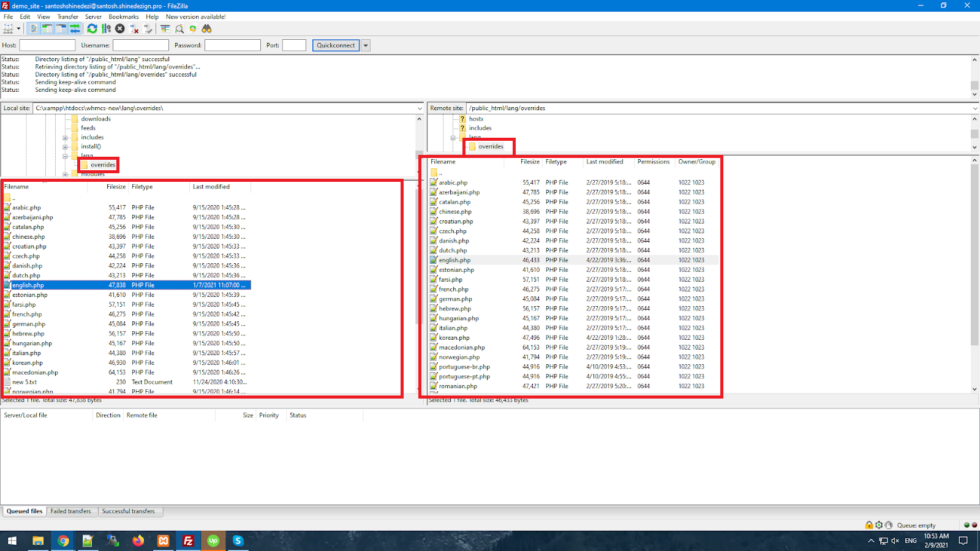Collapse the lang folder in local tree
980x551 pixels.
[x=66, y=156]
